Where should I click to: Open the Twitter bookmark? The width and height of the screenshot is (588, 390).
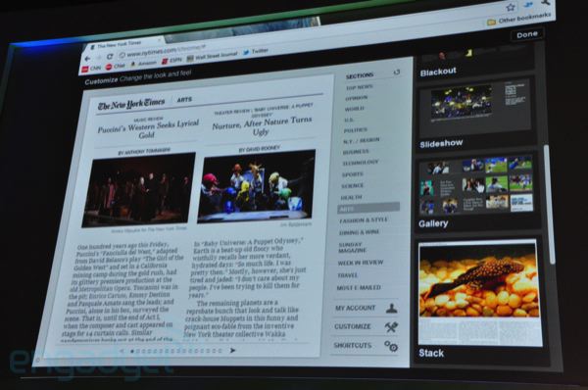coord(256,51)
